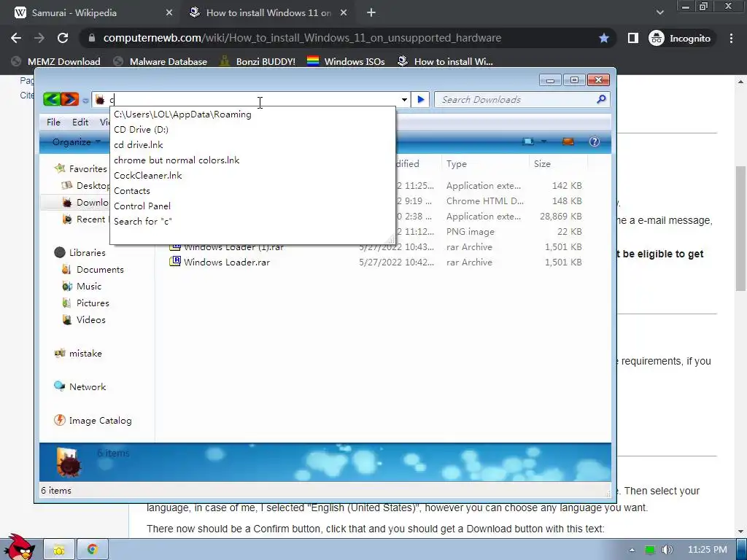Click the green Back arrow in Explorer
The width and height of the screenshot is (747, 560).
[x=52, y=99]
